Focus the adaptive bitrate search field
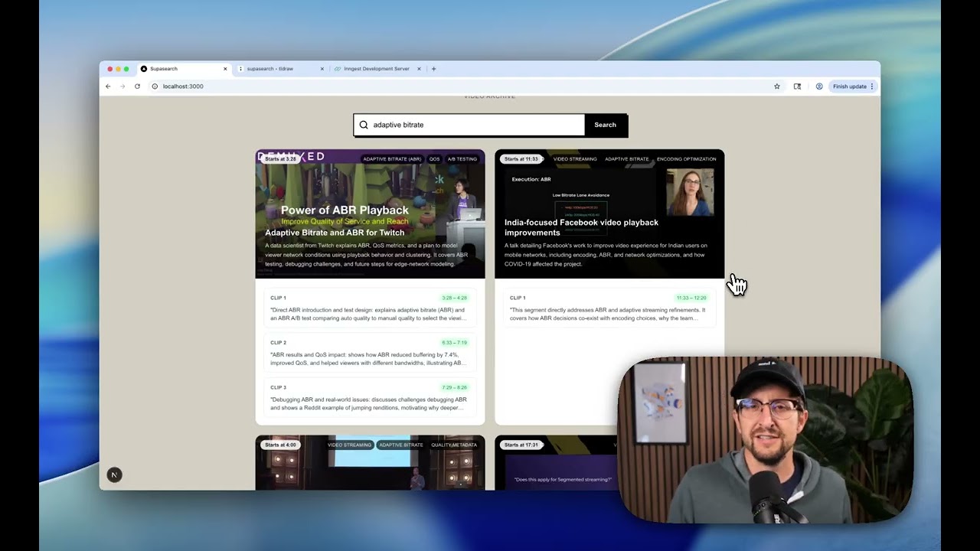The width and height of the screenshot is (980, 551). click(469, 125)
